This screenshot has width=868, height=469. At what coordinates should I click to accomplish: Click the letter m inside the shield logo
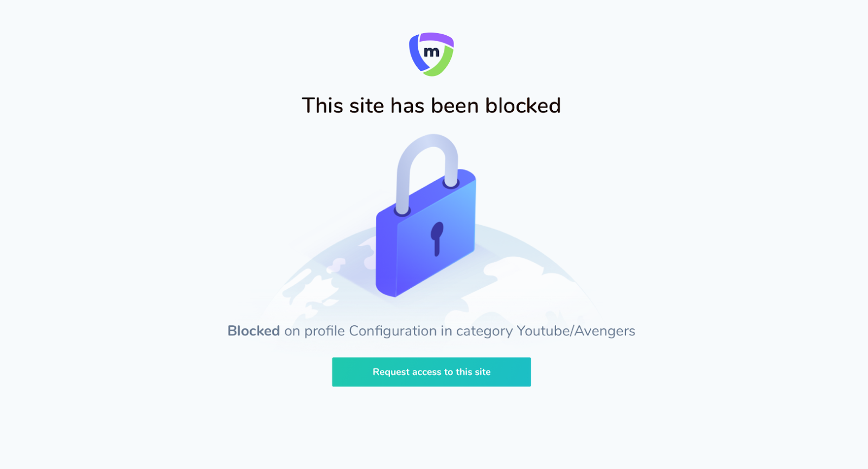(432, 52)
